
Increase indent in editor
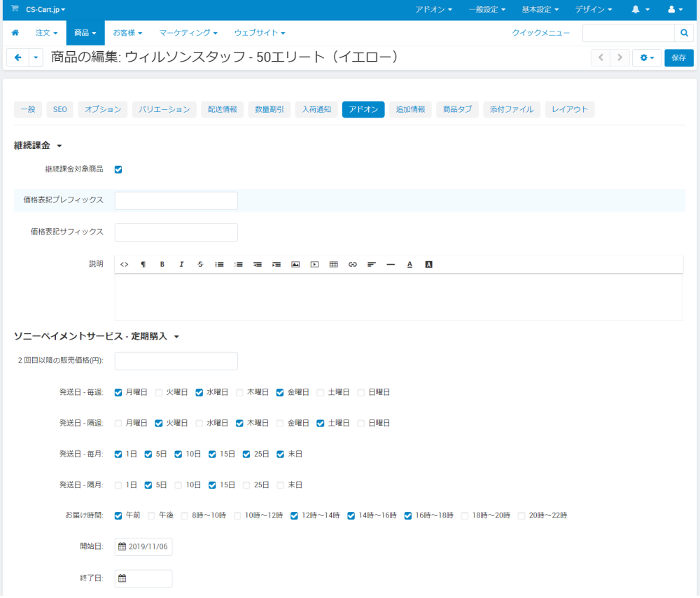[276, 265]
